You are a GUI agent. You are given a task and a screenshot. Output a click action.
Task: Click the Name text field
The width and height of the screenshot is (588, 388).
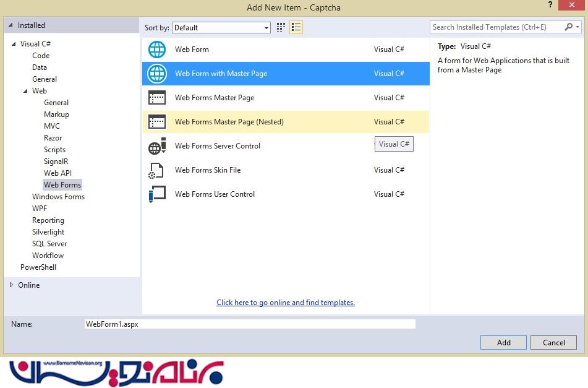[x=249, y=324]
